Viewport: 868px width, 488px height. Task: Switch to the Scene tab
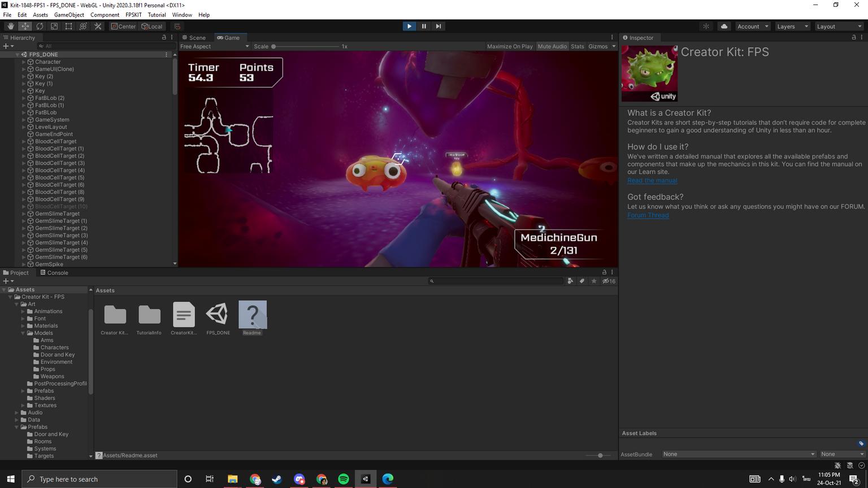coord(193,38)
